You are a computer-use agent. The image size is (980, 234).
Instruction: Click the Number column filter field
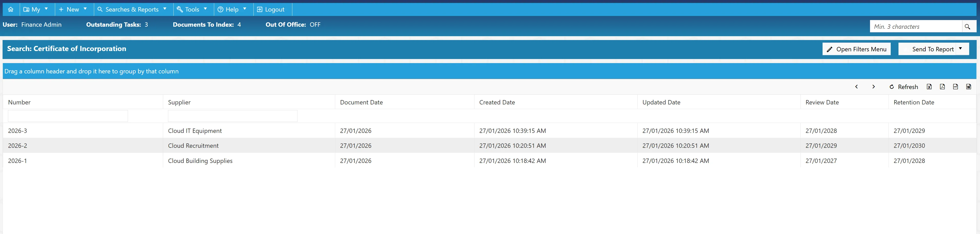(68, 116)
